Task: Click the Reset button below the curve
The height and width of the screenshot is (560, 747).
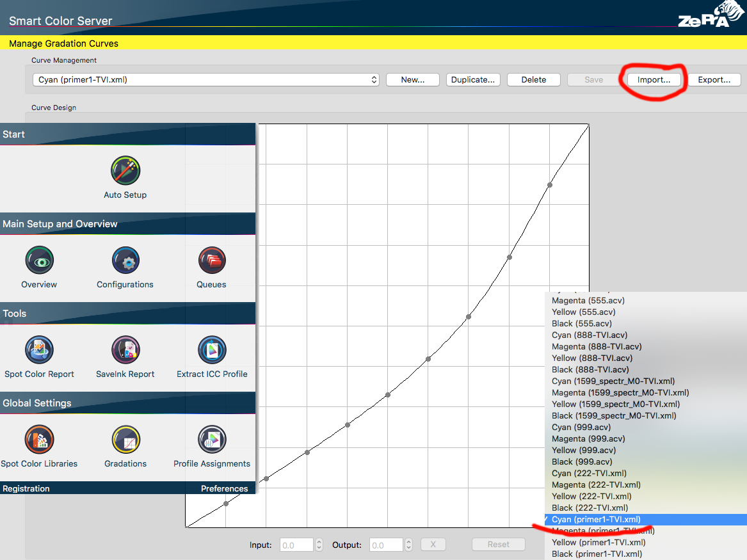Action: 498,544
